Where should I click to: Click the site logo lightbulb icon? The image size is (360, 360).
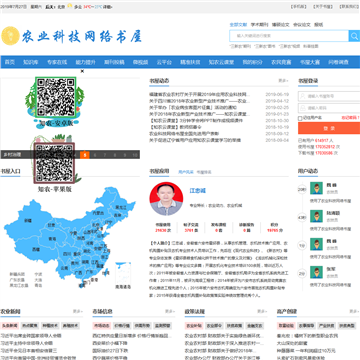pyautogui.click(x=10, y=36)
